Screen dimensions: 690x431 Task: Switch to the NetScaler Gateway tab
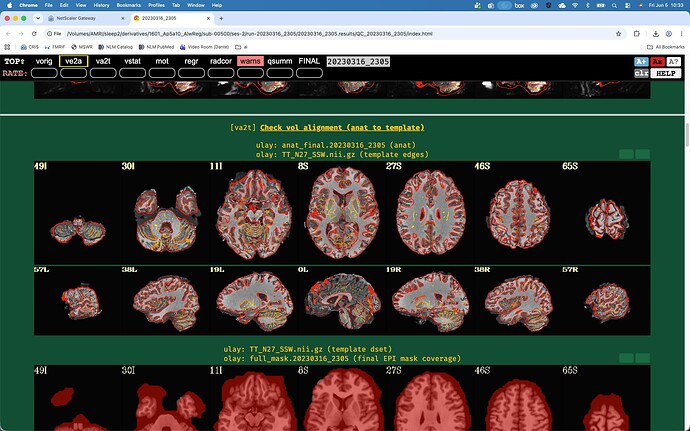[84, 18]
